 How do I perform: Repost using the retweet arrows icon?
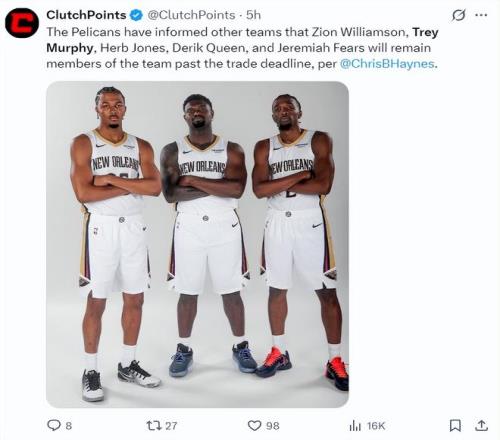tap(154, 426)
